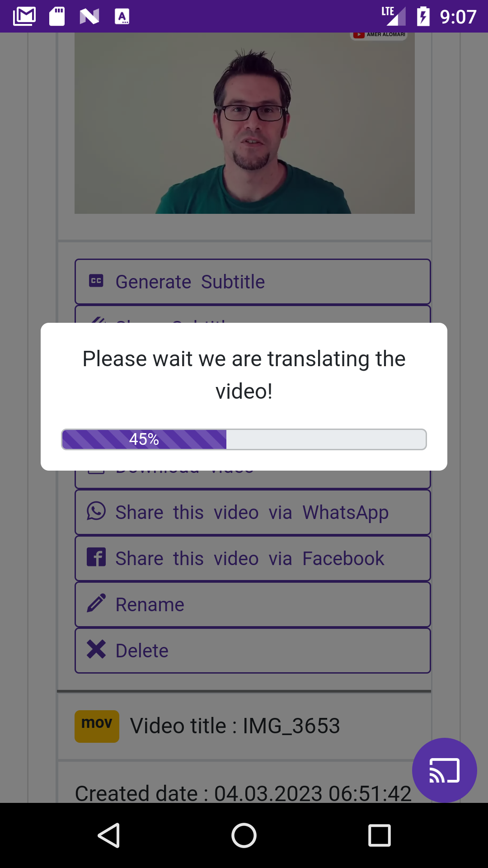Tap the cast screen floating button

444,770
